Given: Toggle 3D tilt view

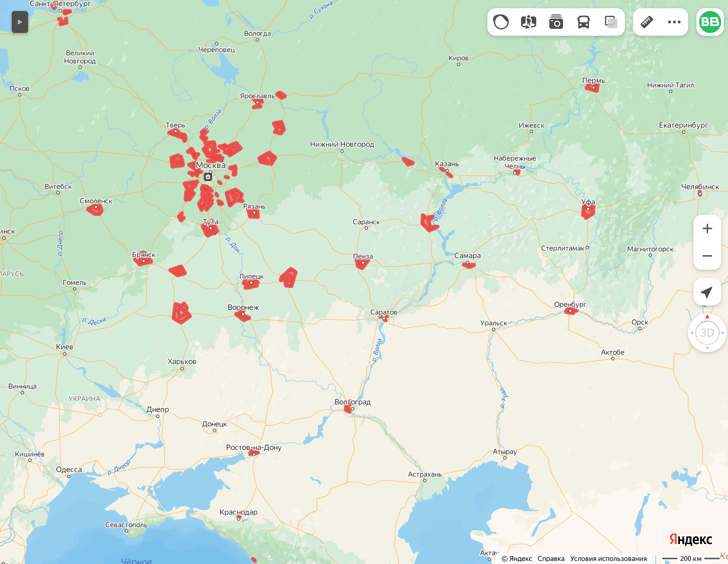Looking at the screenshot, I should (x=707, y=333).
